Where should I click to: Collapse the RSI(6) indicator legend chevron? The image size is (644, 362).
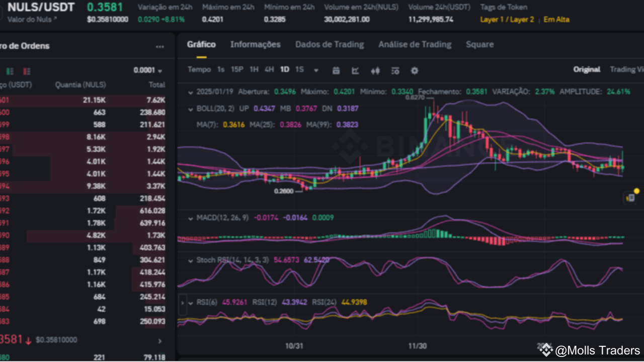pos(191,303)
